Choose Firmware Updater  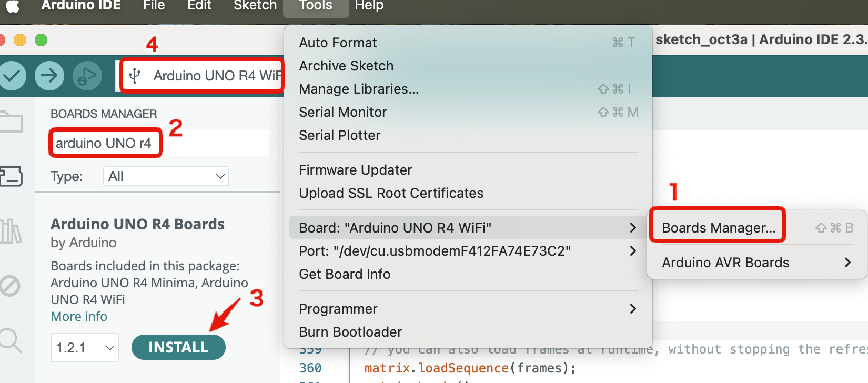click(468, 169)
